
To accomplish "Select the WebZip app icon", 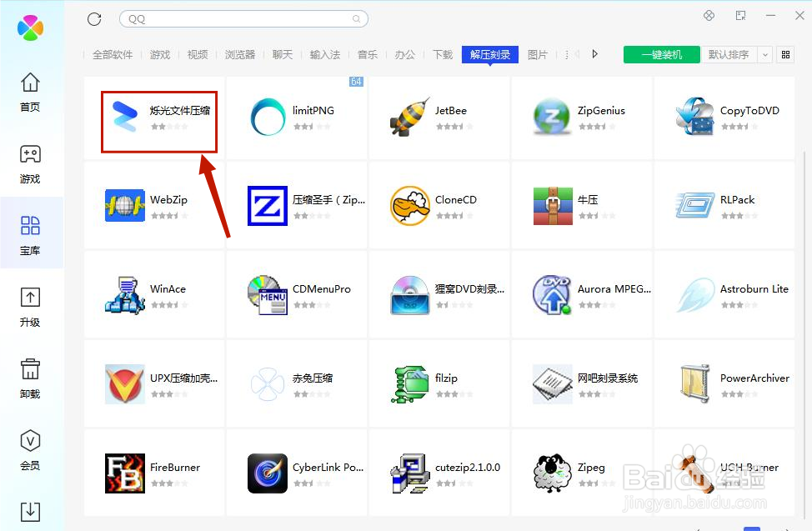I will point(125,206).
